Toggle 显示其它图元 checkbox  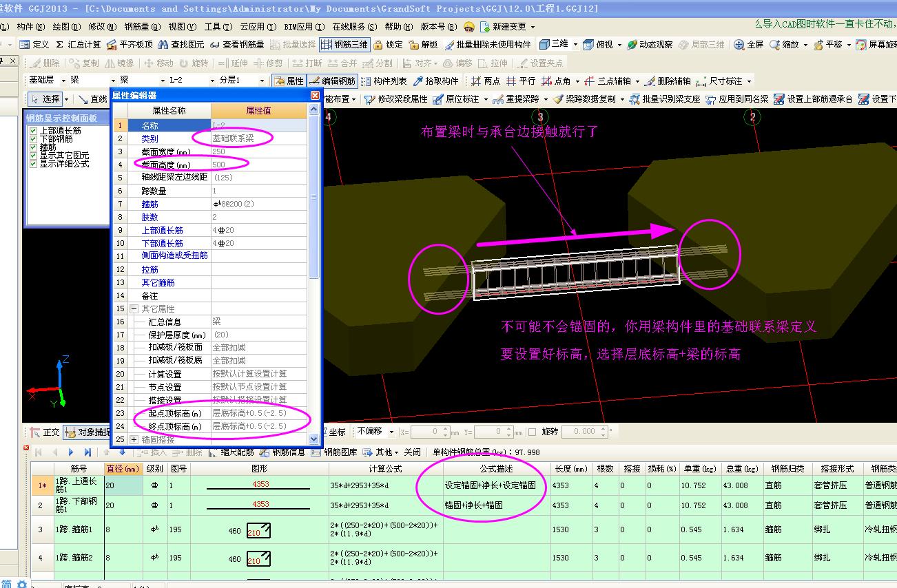(x=33, y=156)
